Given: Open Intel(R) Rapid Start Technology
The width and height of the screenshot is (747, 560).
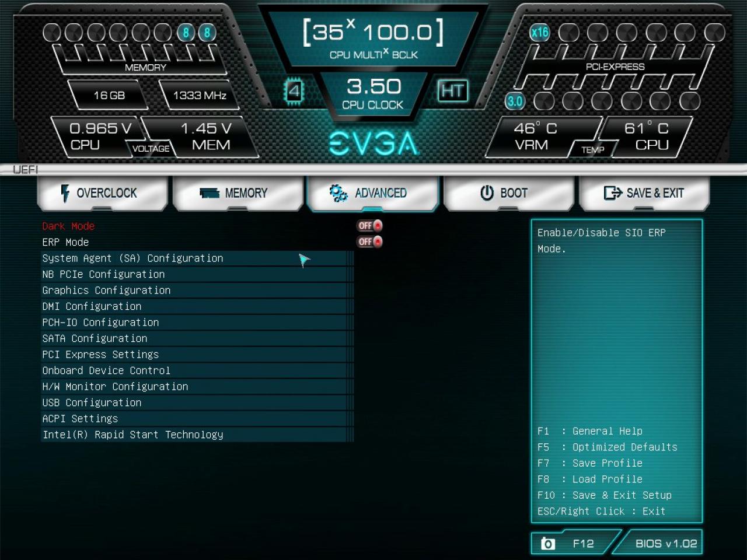Looking at the screenshot, I should point(197,435).
